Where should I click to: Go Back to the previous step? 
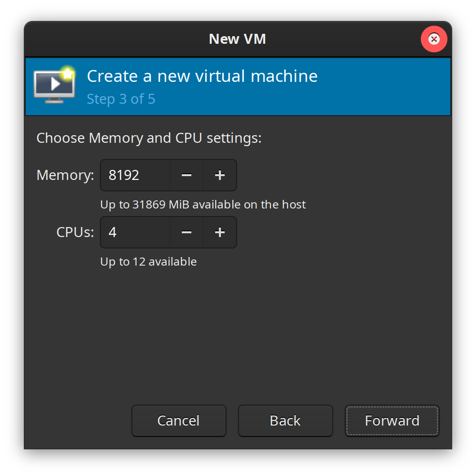point(285,421)
